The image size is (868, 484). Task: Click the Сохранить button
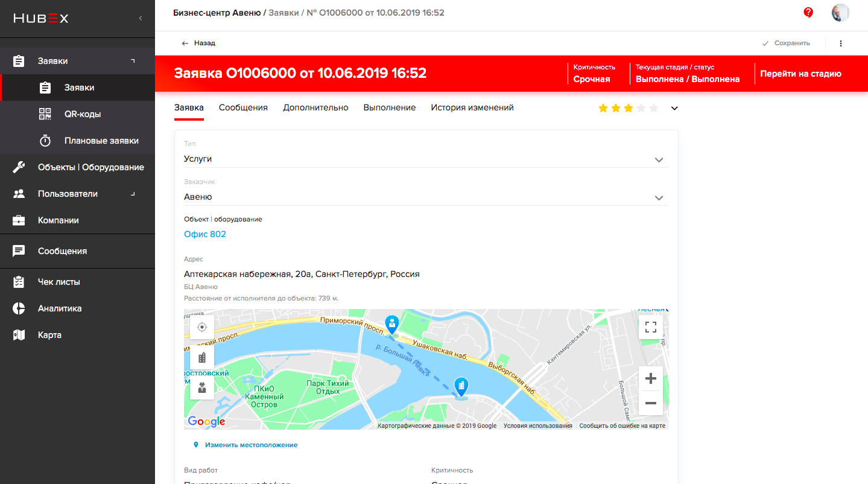pos(786,43)
